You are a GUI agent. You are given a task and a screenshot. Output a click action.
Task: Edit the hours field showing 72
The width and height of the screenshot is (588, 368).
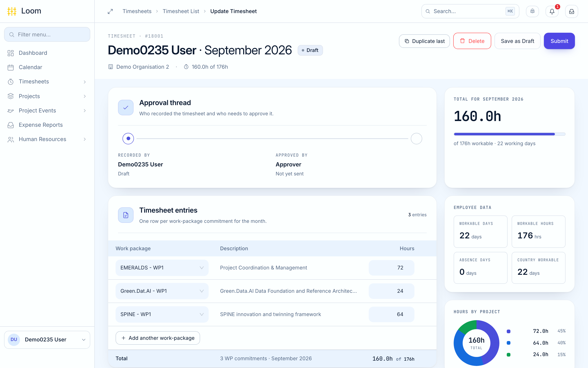pos(391,268)
